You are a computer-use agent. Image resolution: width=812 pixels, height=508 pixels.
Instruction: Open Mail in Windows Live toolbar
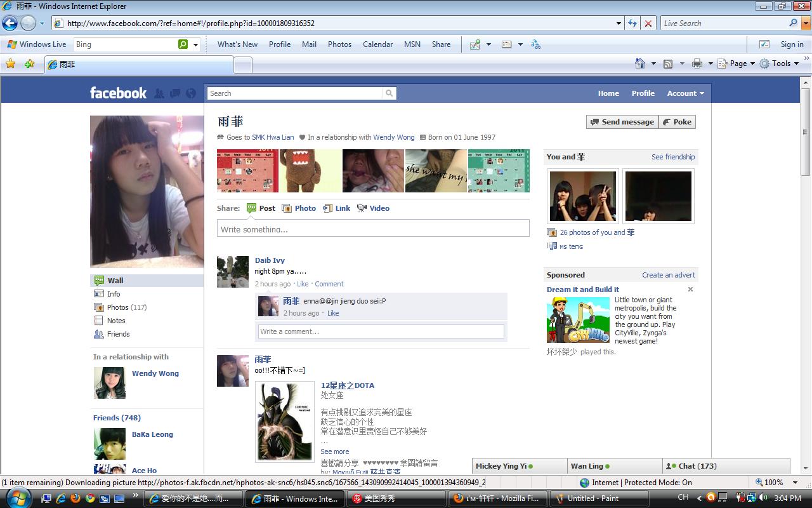pyautogui.click(x=309, y=44)
